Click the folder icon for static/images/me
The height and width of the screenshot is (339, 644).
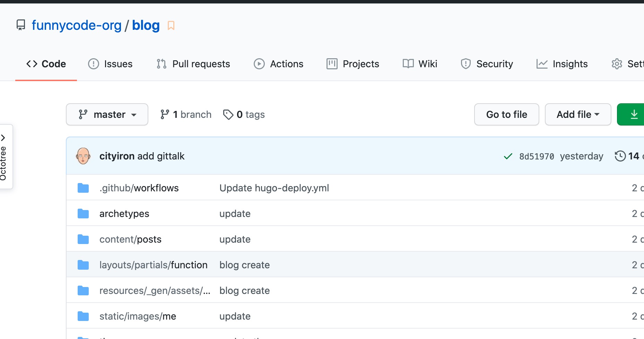83,316
